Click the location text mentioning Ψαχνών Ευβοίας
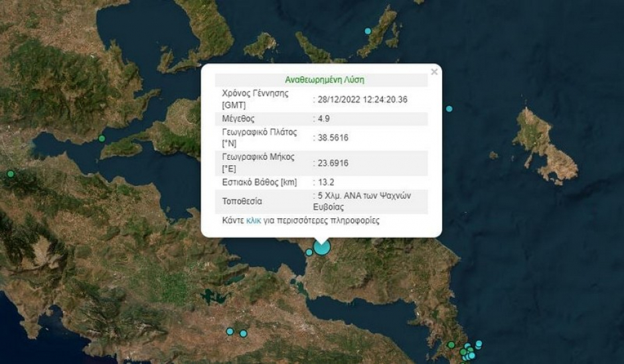Viewport: 624px width, 364px height. coord(362,201)
